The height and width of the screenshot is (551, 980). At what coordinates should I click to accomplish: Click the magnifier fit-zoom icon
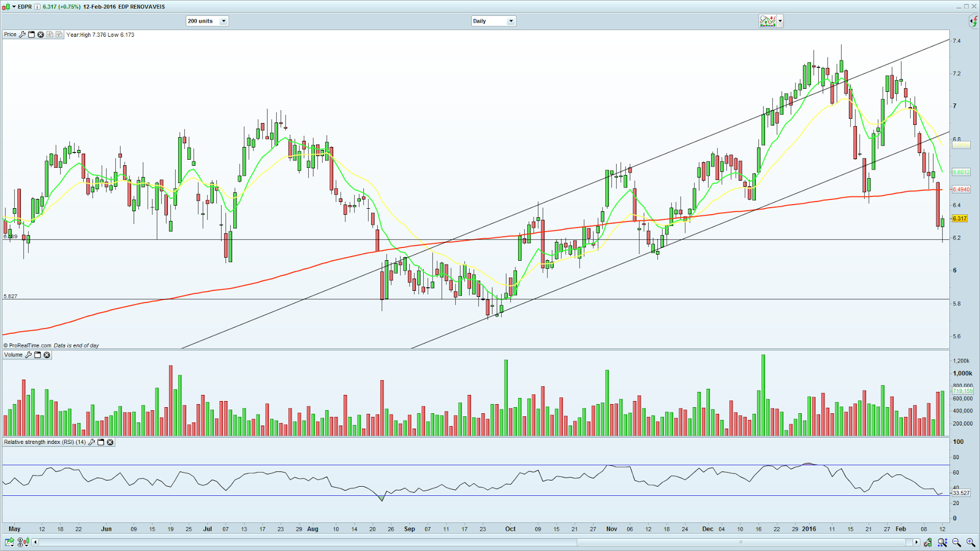[943, 542]
